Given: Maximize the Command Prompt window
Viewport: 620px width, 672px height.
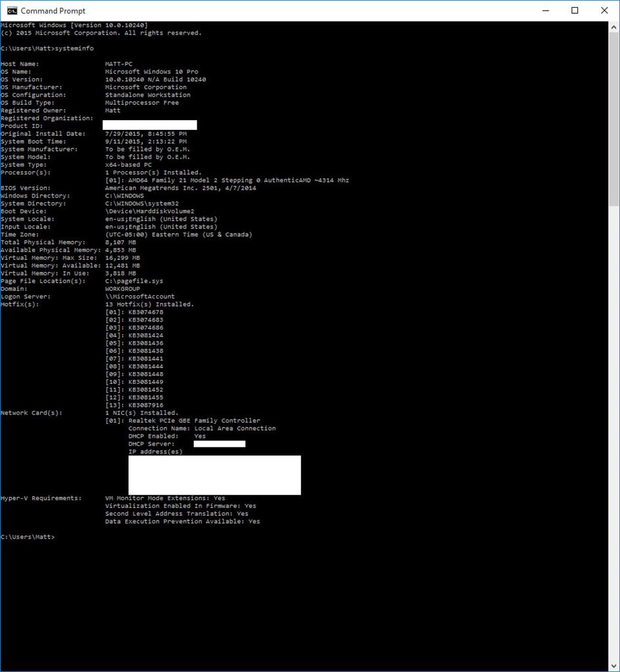Looking at the screenshot, I should click(x=575, y=10).
